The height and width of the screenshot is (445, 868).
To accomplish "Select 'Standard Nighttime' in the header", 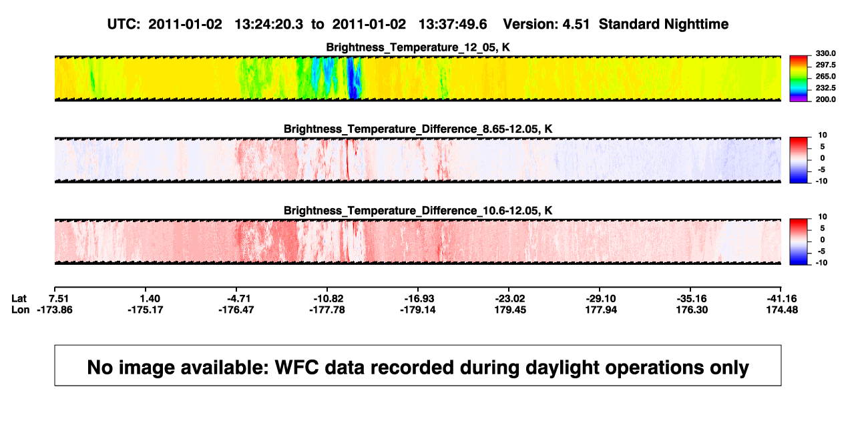I will click(664, 24).
